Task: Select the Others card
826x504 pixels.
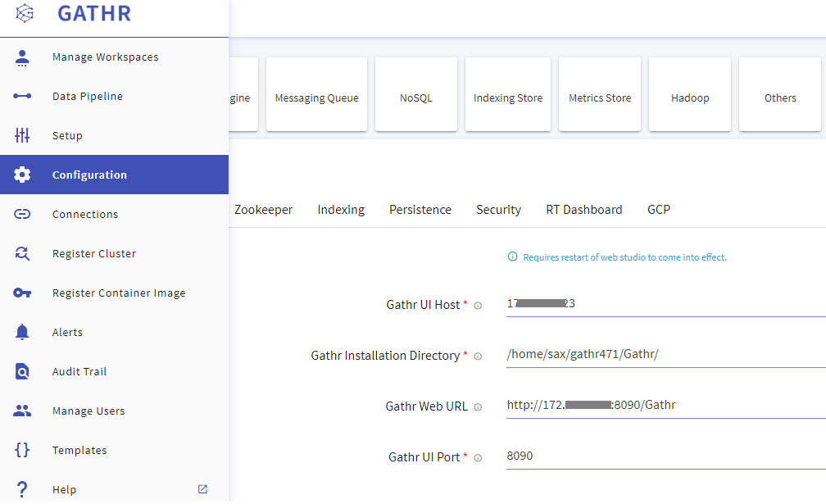Action: 780,94
